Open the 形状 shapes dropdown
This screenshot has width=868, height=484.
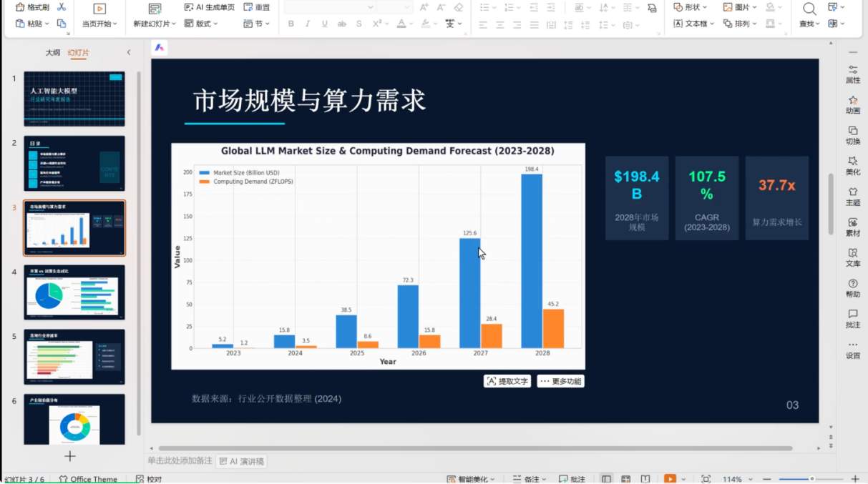691,7
